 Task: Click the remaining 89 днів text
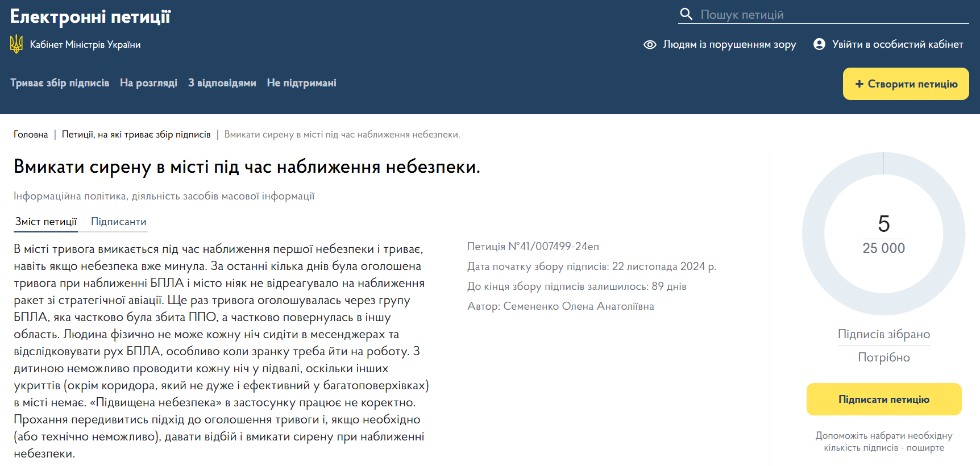pyautogui.click(x=669, y=286)
